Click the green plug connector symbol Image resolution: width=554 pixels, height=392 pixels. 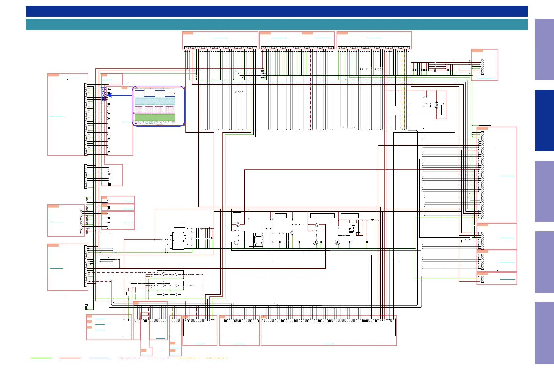(x=86, y=307)
